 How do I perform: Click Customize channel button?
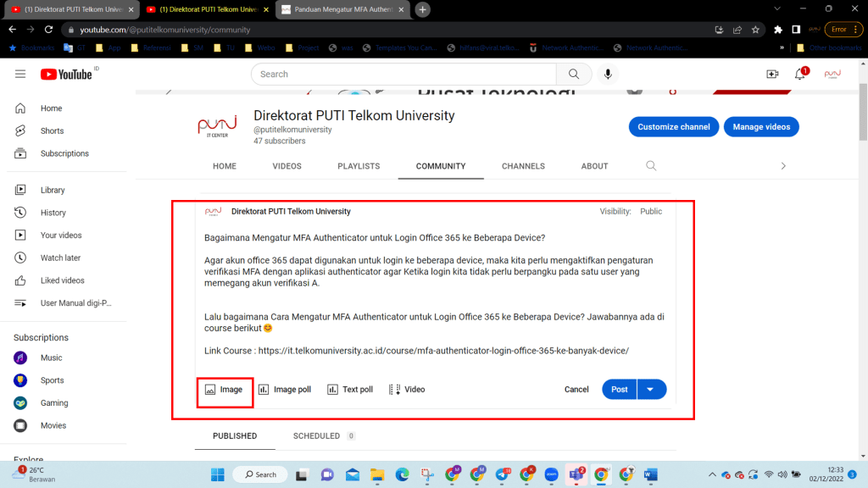[x=674, y=127]
